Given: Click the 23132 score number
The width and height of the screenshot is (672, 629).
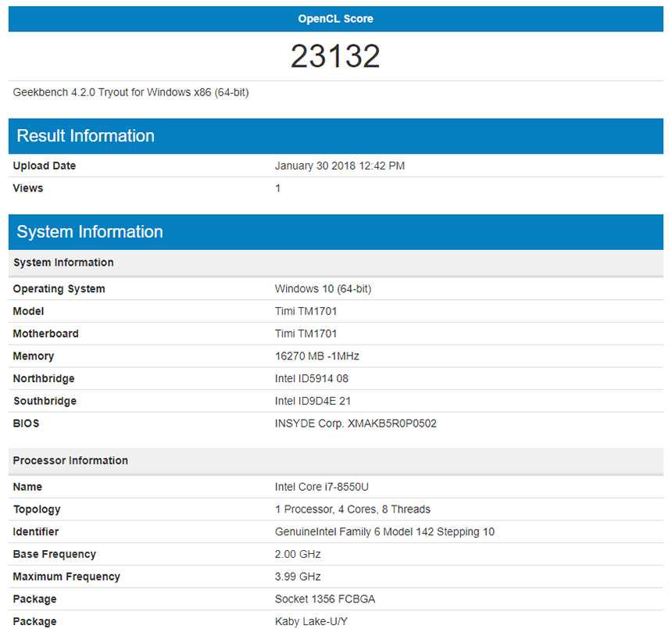Looking at the screenshot, I should 335,56.
